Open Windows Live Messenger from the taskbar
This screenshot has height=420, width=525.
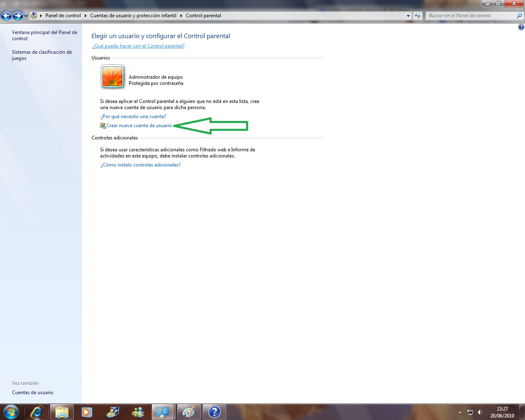(137, 411)
